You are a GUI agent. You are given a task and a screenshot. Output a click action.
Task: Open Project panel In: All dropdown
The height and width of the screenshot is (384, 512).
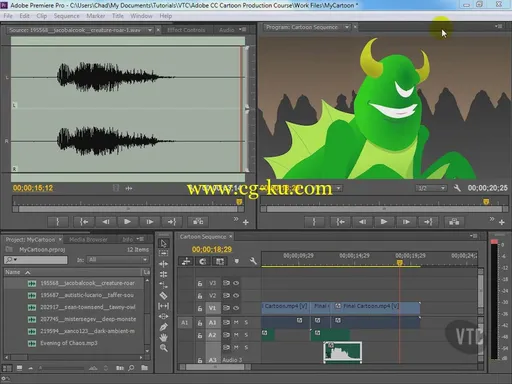118,259
